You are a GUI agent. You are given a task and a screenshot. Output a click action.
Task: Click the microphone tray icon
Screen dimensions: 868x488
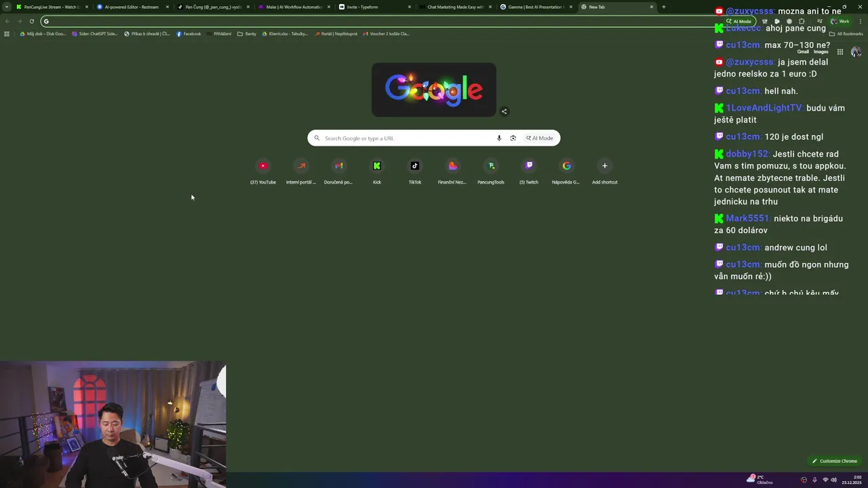[814, 480]
